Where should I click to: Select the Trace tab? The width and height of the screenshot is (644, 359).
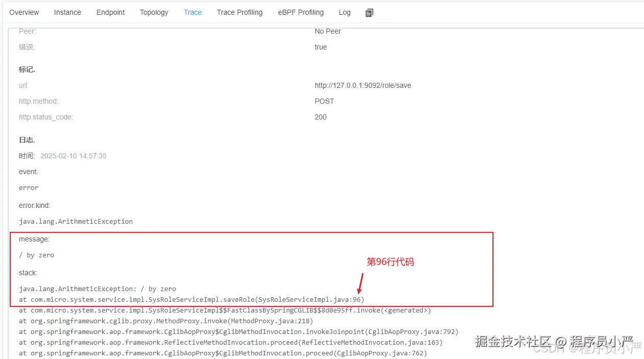click(192, 12)
